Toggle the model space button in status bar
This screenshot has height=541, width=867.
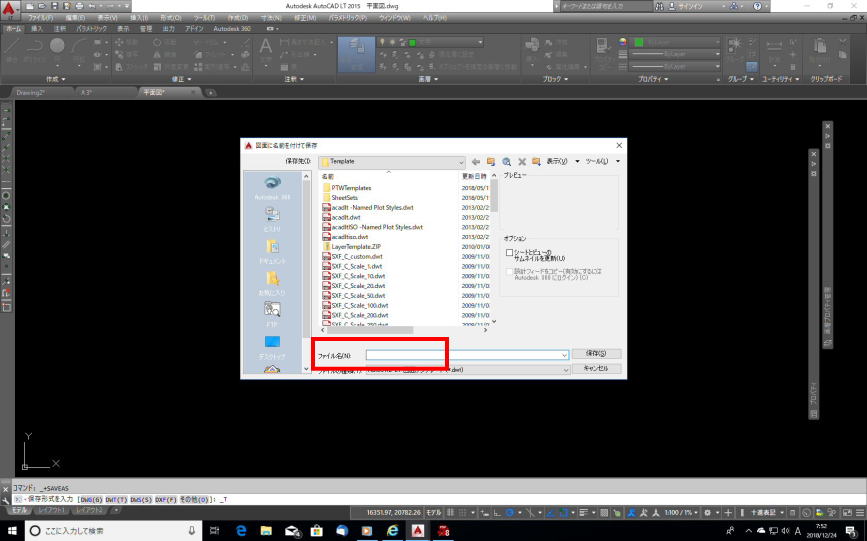tap(434, 513)
